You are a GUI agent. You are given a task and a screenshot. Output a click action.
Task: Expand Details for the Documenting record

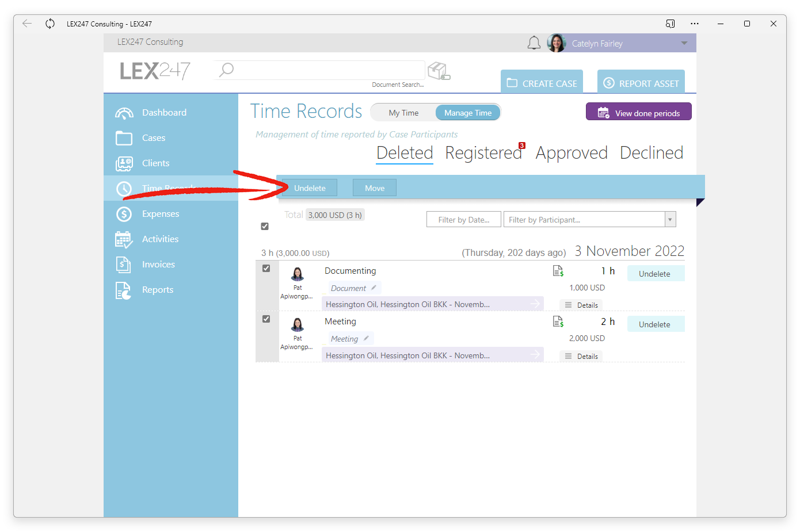coord(581,305)
